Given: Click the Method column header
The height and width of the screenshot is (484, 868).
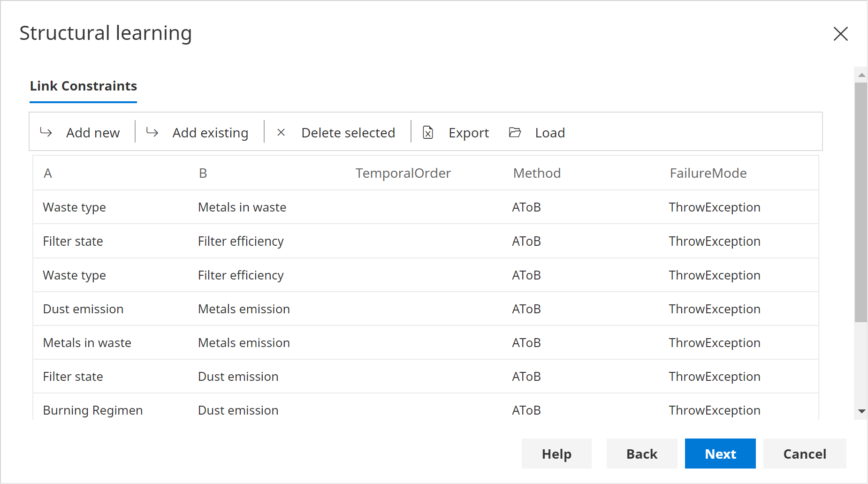Looking at the screenshot, I should [537, 173].
